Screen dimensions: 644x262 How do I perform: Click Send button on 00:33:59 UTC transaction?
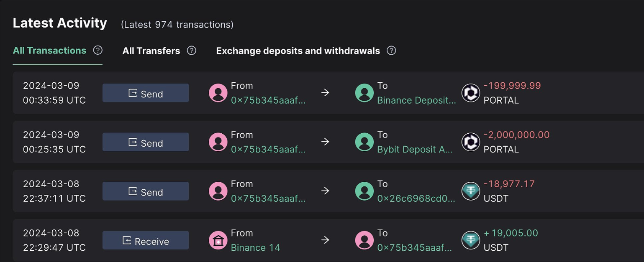pyautogui.click(x=146, y=93)
